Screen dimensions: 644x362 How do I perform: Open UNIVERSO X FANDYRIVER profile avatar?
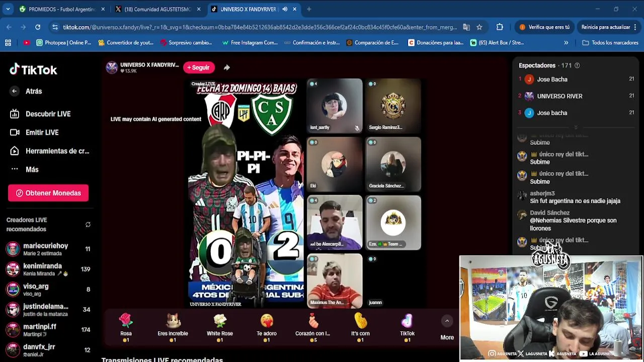coord(112,67)
